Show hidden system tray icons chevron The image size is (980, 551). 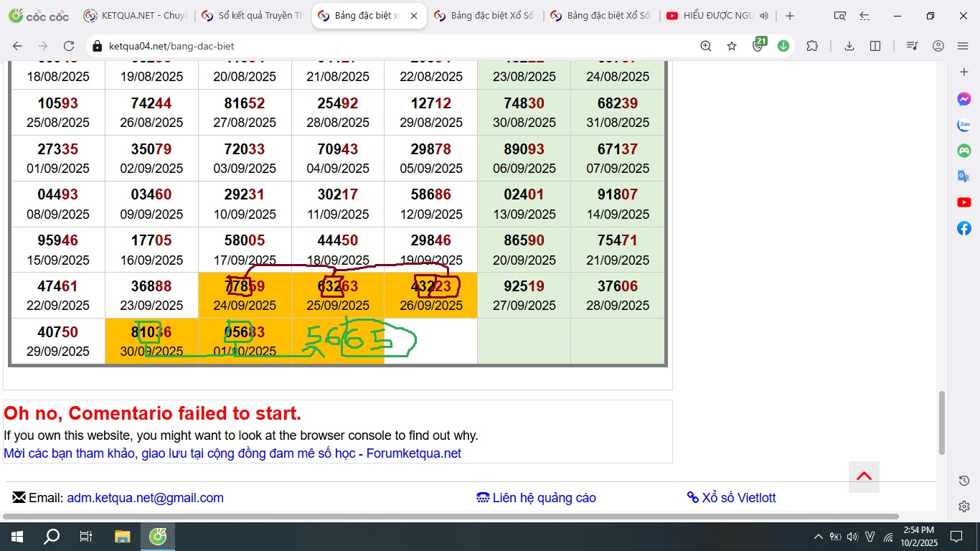point(818,537)
